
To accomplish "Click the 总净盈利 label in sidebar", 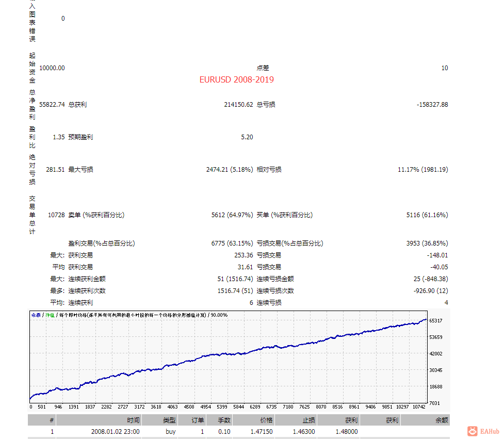I will click(x=31, y=105).
